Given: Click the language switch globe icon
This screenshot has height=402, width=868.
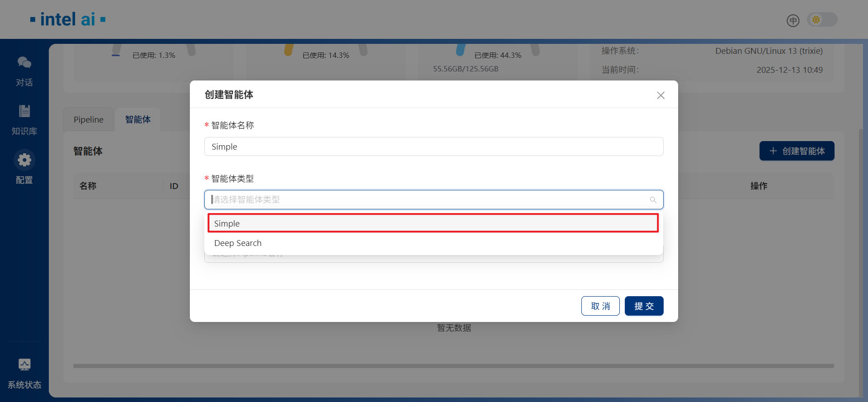Looking at the screenshot, I should (x=793, y=20).
